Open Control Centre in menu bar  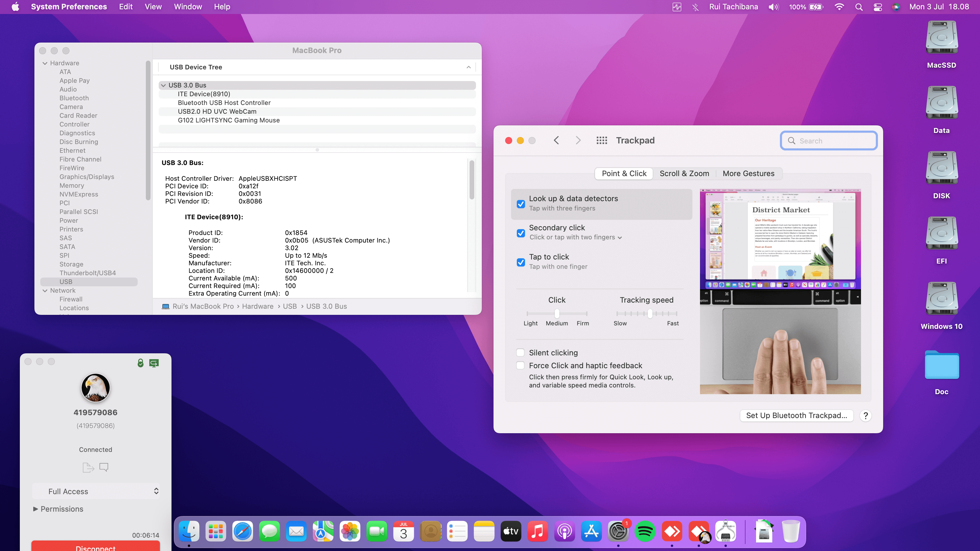pyautogui.click(x=878, y=7)
